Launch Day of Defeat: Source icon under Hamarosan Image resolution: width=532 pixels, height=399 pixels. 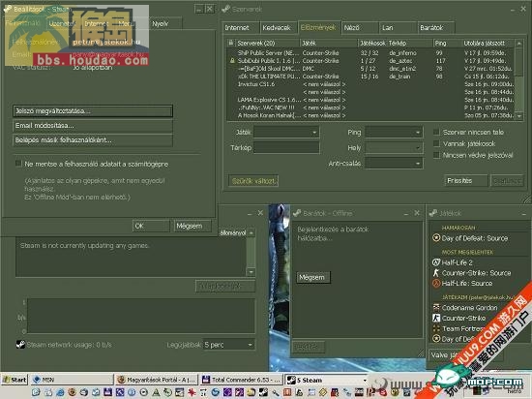tap(436, 237)
